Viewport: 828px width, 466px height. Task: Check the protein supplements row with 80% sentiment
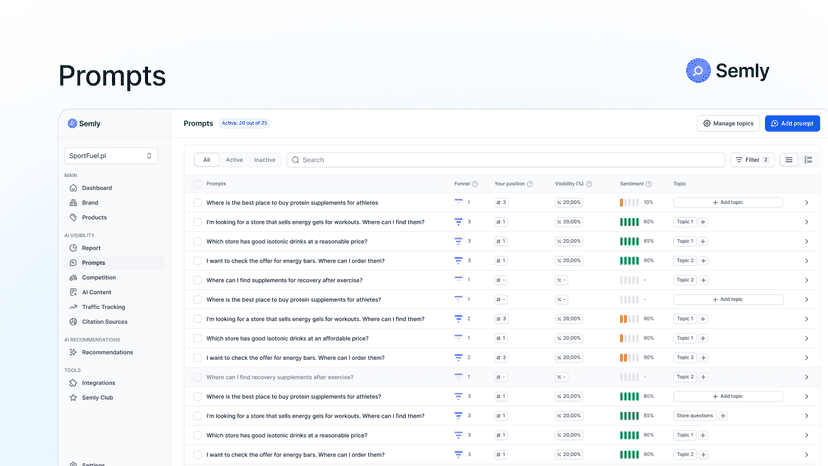(197, 396)
